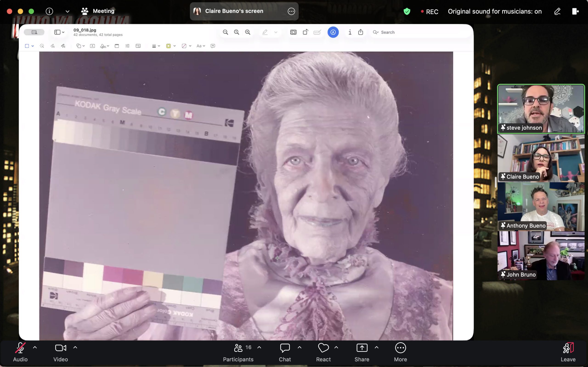Open the yellow Border Color swatch

(x=171, y=46)
